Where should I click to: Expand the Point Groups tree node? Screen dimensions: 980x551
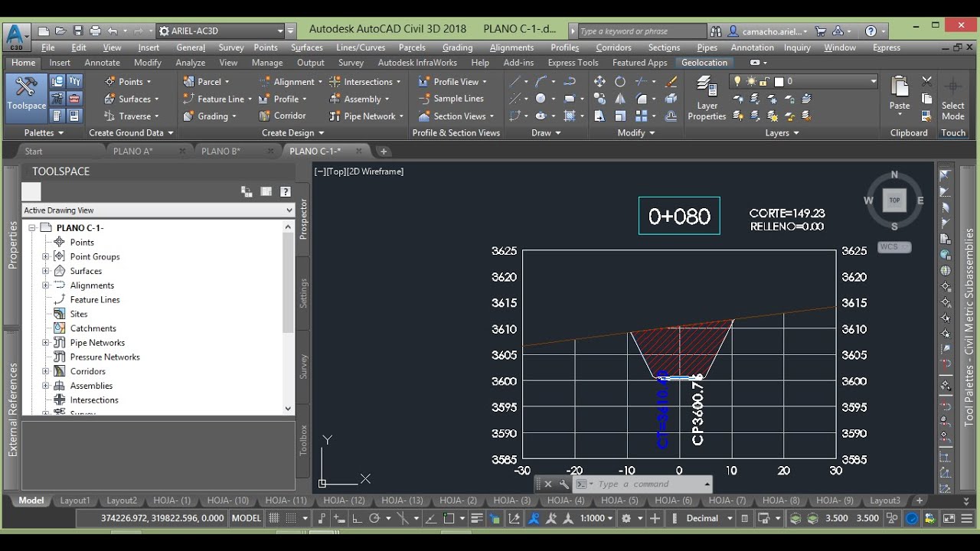[x=45, y=256]
